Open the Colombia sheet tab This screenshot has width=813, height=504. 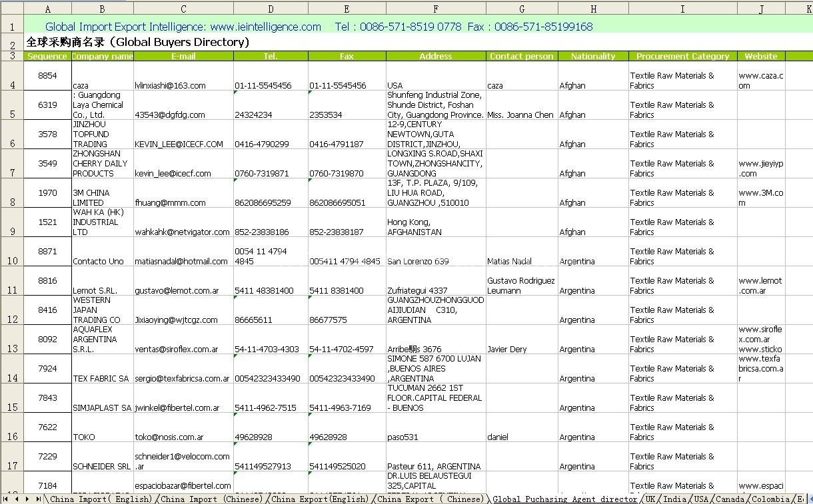pyautogui.click(x=771, y=499)
